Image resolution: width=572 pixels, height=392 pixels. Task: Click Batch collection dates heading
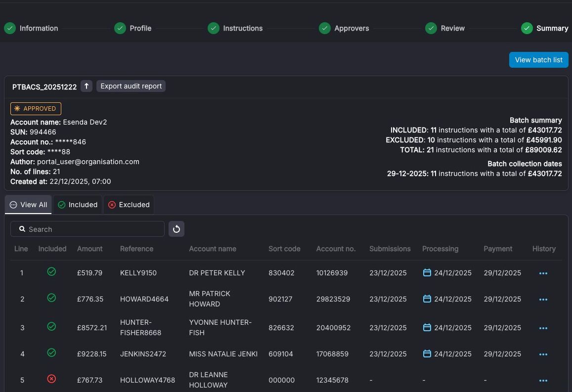tap(525, 164)
